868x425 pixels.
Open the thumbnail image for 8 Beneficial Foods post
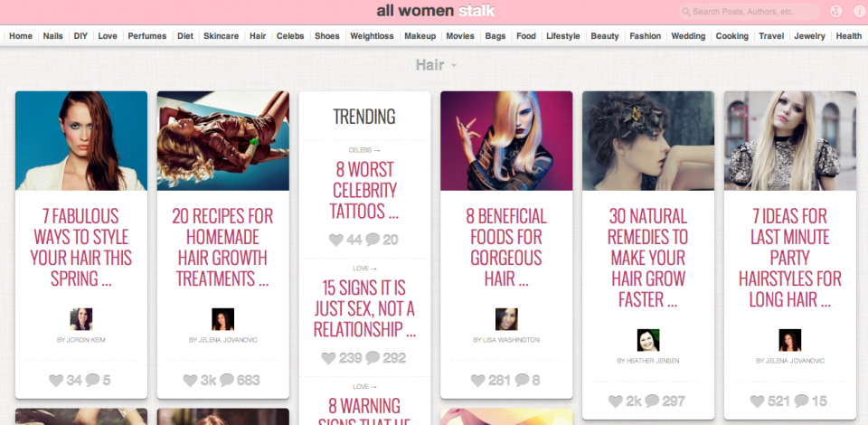[x=506, y=141]
